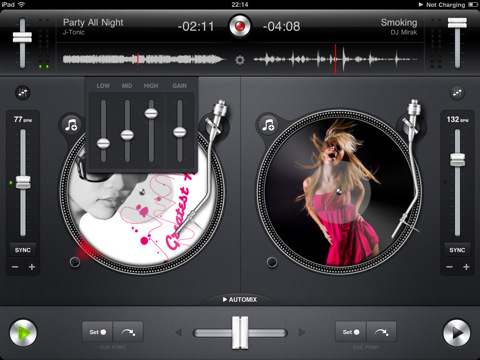Image resolution: width=480 pixels, height=360 pixels.
Task: Jump to cue point on right deck
Action: point(381,332)
